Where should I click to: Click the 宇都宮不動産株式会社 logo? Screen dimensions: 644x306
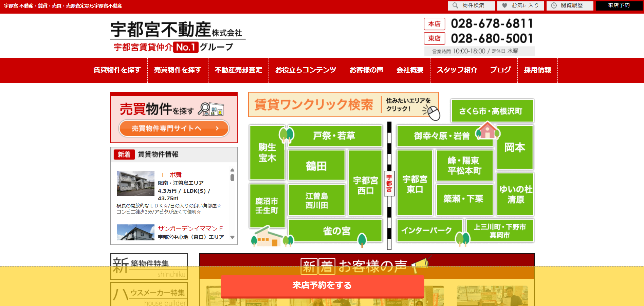178,36
